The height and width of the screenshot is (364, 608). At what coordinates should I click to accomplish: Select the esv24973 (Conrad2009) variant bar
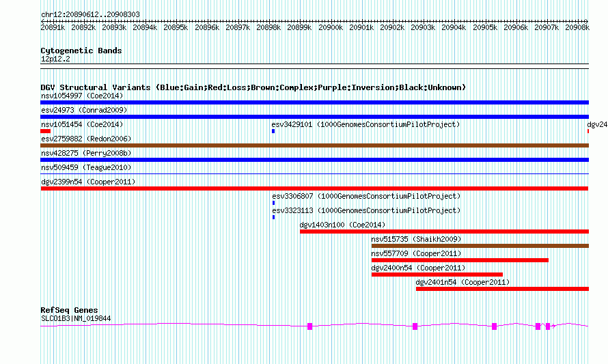click(x=314, y=117)
